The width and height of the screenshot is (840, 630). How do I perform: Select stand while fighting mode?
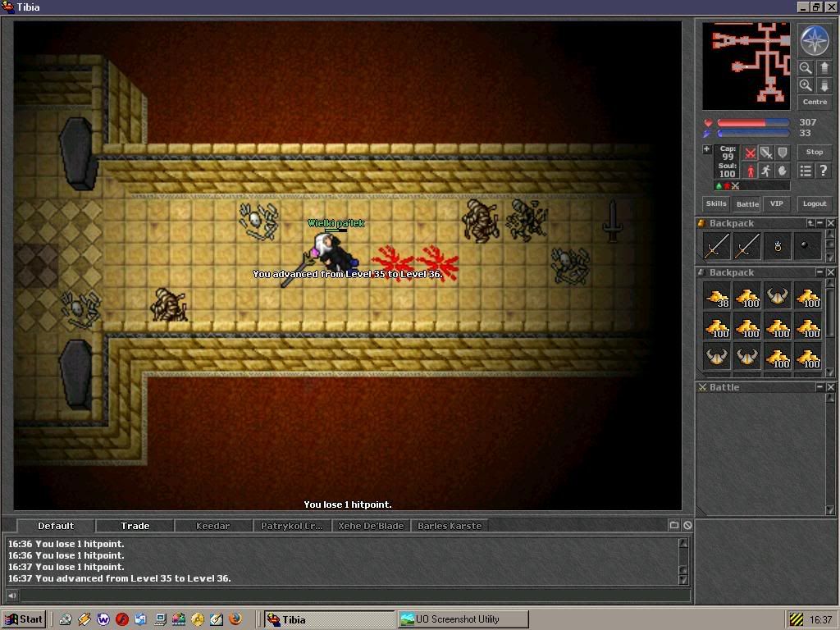[x=751, y=171]
